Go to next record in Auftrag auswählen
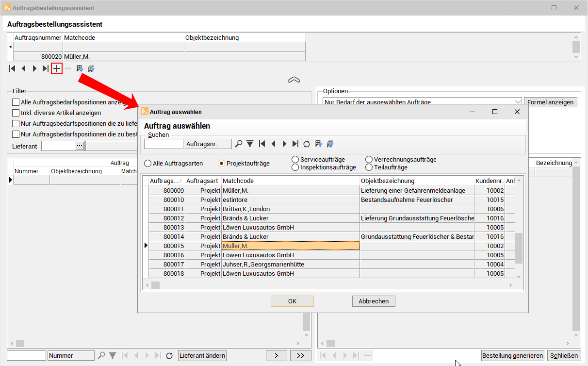 point(284,144)
